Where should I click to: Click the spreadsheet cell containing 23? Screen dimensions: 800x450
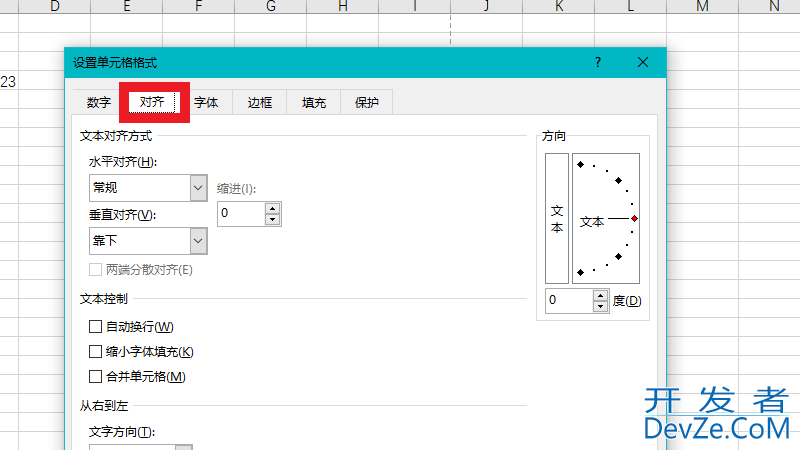(9, 82)
